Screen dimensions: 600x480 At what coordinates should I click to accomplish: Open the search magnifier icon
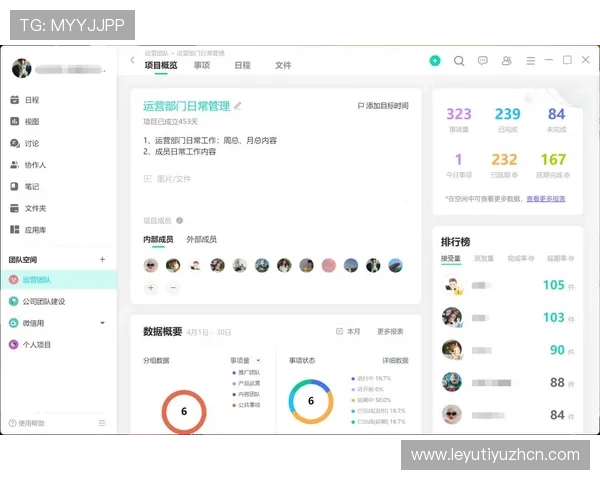[x=459, y=61]
